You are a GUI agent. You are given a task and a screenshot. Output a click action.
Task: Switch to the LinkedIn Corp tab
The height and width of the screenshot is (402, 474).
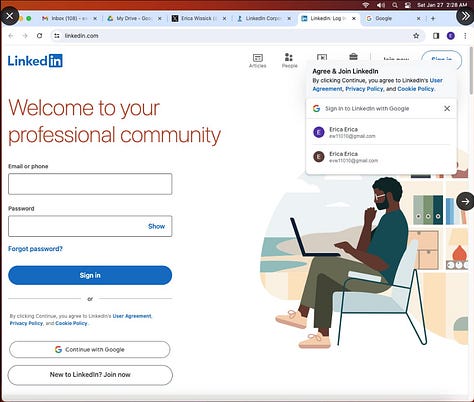coord(263,19)
